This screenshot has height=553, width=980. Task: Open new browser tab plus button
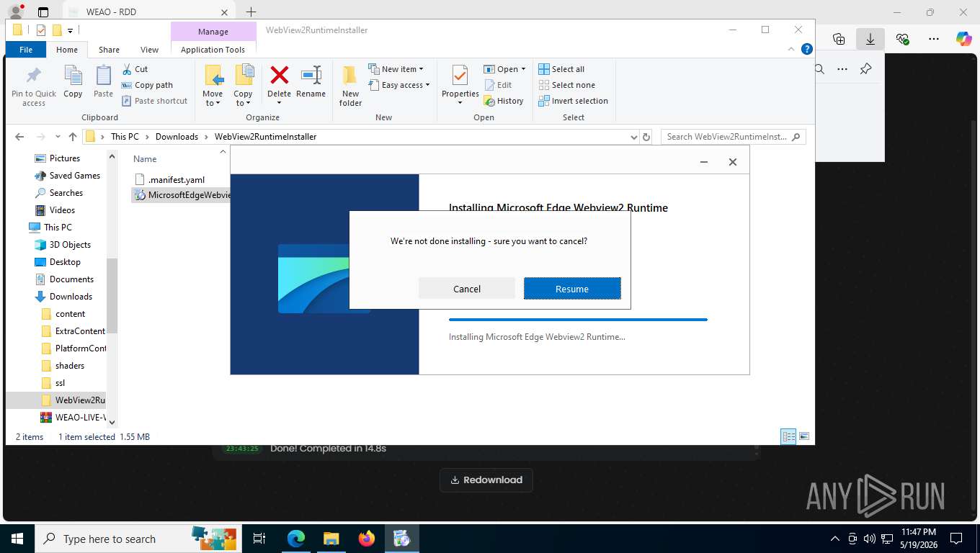click(x=251, y=12)
